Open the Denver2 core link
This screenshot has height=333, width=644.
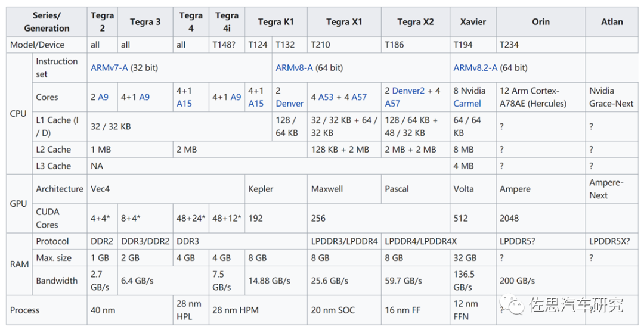point(408,91)
